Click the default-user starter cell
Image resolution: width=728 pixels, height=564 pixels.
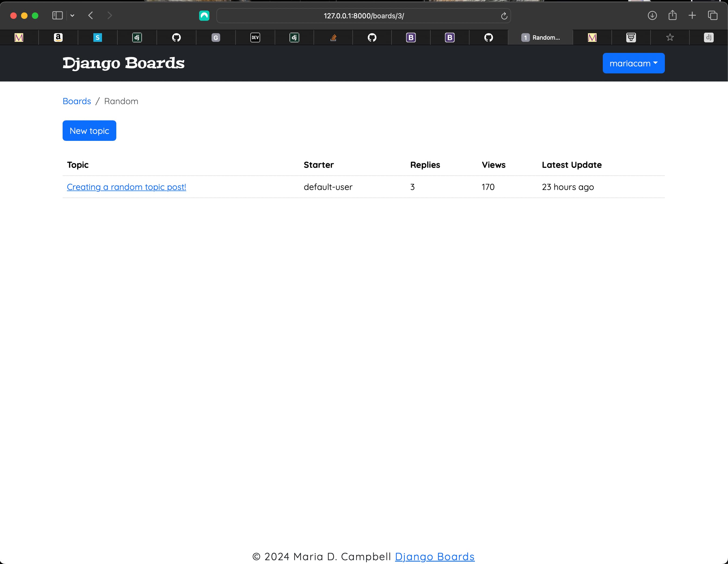pos(328,187)
